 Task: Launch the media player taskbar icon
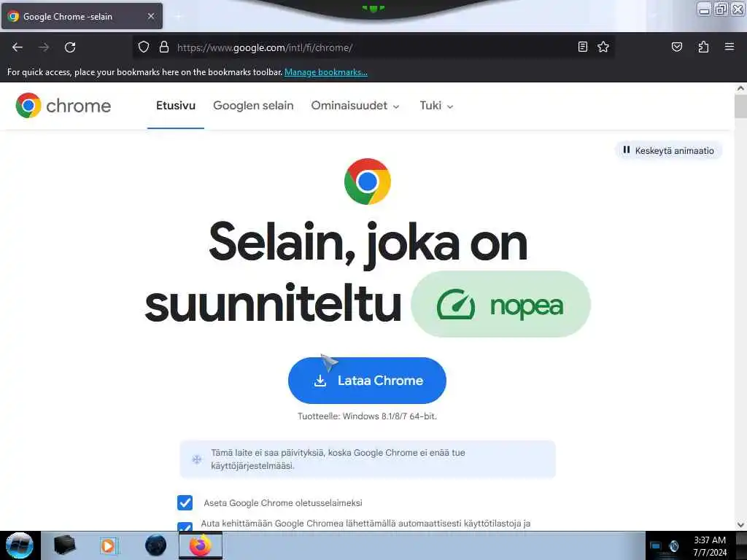point(108,545)
